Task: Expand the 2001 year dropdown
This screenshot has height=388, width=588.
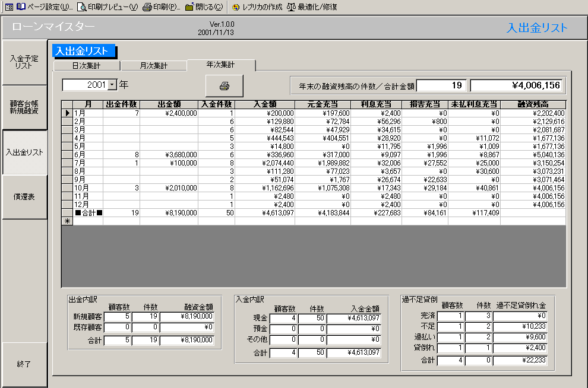Action: point(112,85)
